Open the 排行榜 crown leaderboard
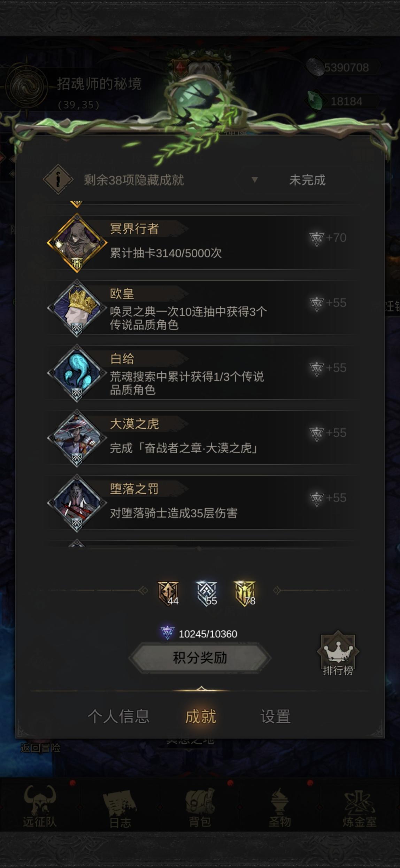Viewport: 400px width, 868px height. [x=338, y=654]
